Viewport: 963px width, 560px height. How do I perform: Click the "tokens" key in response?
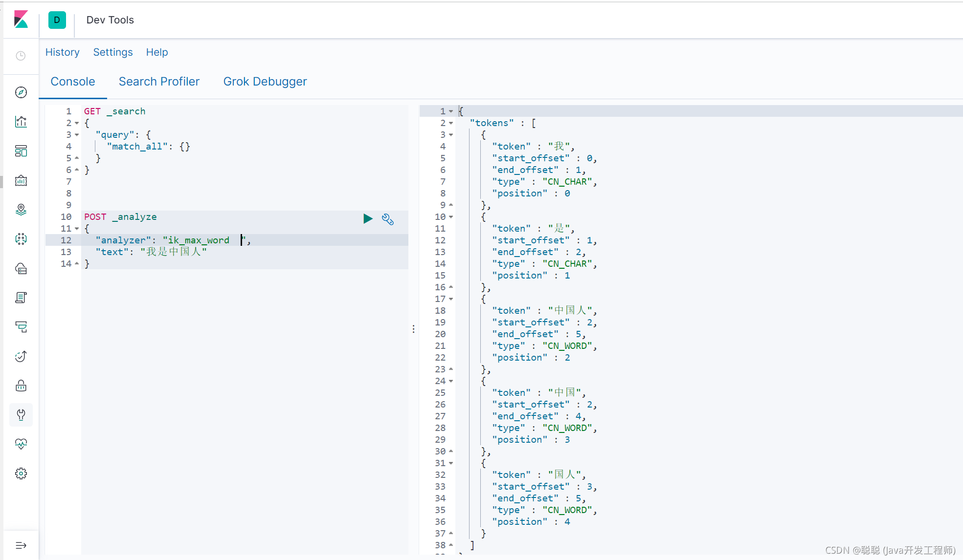(x=492, y=123)
